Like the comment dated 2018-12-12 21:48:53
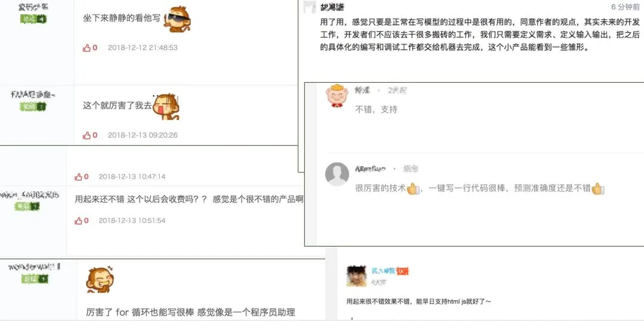This screenshot has width=644, height=321. (x=90, y=48)
